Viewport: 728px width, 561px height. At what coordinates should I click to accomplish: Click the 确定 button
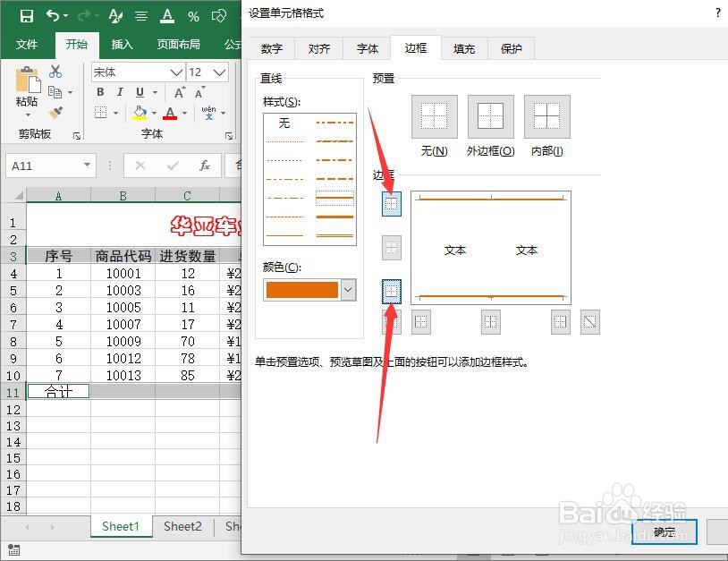665,531
